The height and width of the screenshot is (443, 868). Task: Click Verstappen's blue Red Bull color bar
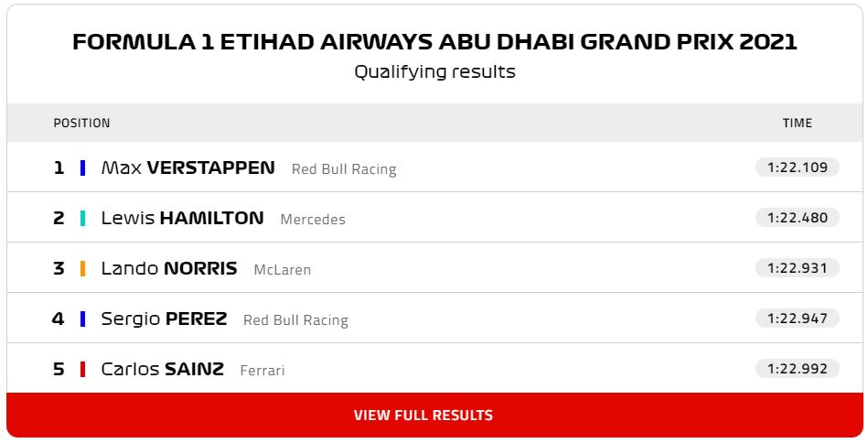tap(82, 167)
